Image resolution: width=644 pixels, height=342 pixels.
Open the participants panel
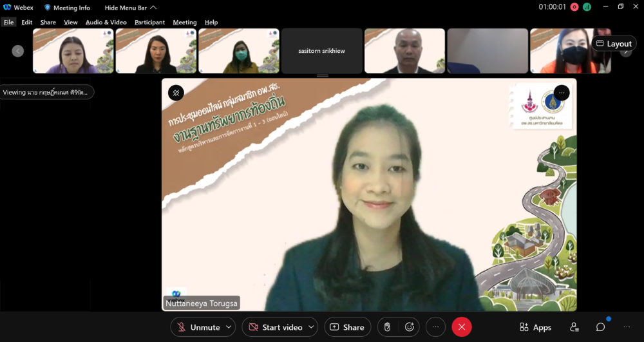click(x=574, y=327)
